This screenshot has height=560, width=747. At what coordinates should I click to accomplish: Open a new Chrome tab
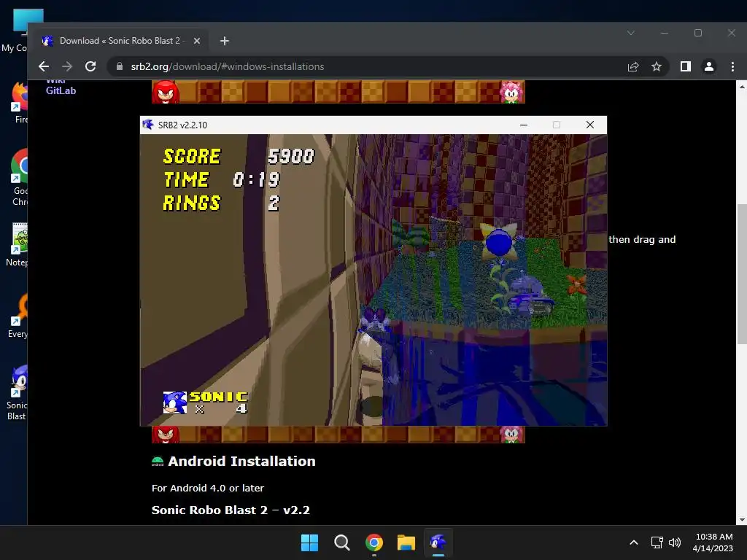tap(225, 41)
